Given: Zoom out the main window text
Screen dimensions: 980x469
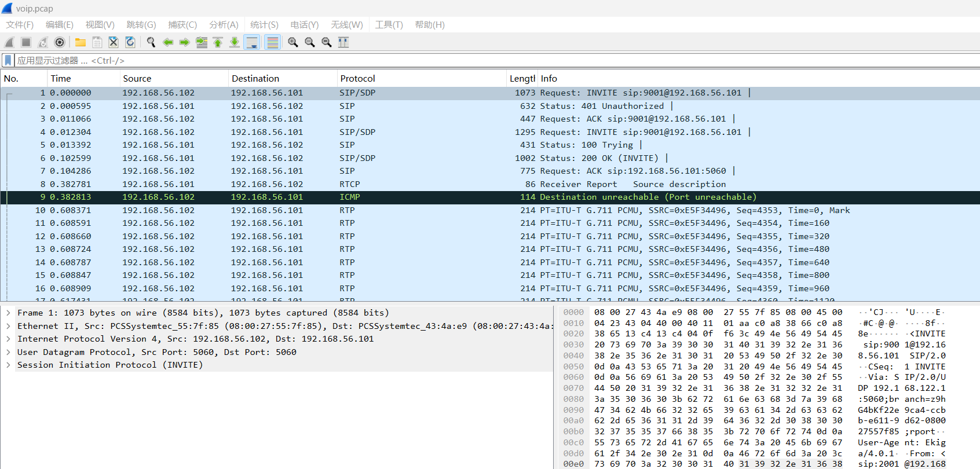Looking at the screenshot, I should (310, 42).
